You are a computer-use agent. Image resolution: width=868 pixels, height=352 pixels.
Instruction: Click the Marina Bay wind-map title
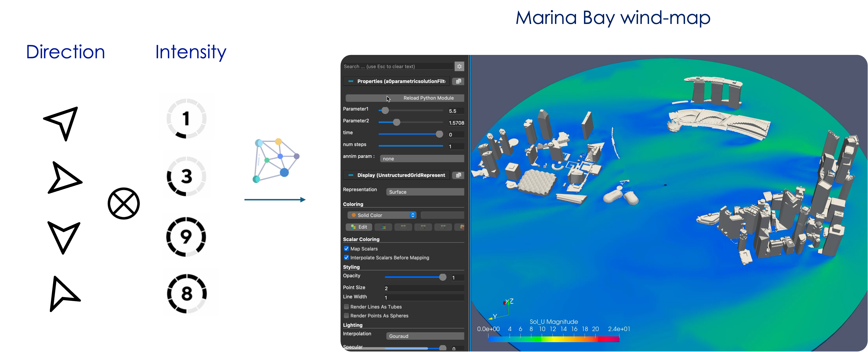(613, 18)
